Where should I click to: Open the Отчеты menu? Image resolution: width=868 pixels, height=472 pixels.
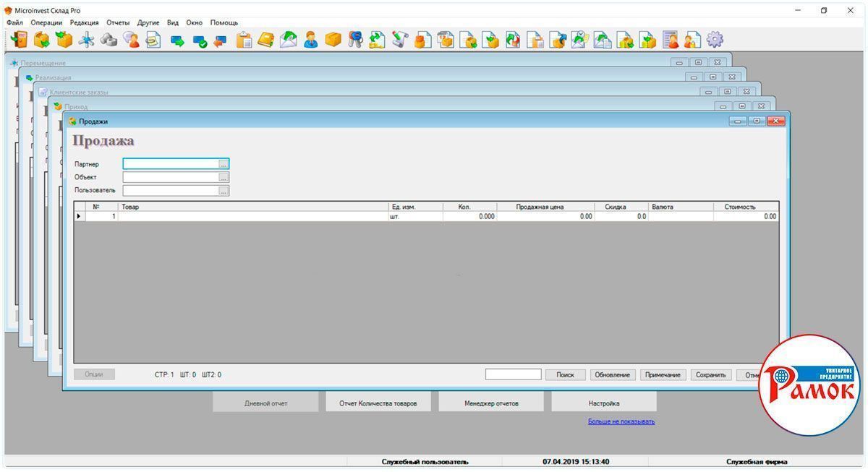pos(118,22)
